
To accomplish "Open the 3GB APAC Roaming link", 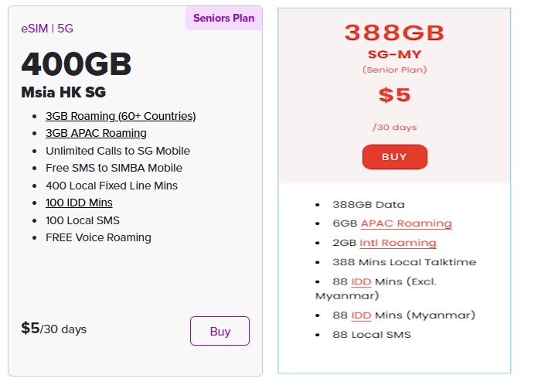I will 96,133.
